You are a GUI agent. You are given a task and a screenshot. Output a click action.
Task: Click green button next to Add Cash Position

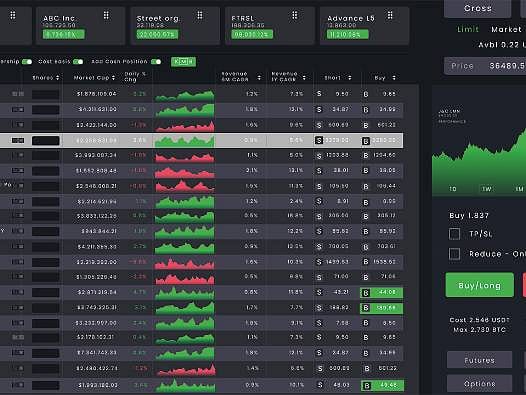point(183,62)
